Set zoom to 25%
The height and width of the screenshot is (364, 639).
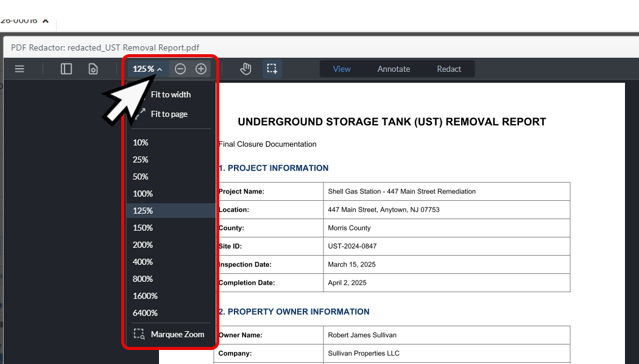[x=140, y=159]
